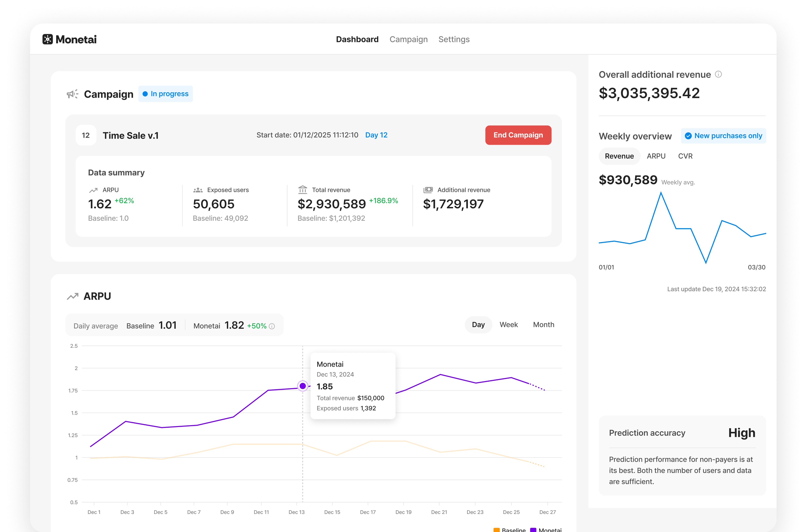Click the info icon next to +50%
The height and width of the screenshot is (532, 806).
point(272,326)
